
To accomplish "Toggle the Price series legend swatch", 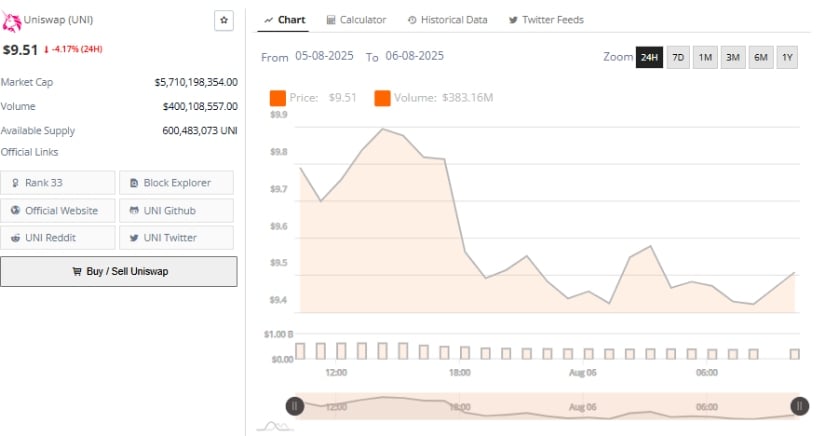I will [x=277, y=98].
